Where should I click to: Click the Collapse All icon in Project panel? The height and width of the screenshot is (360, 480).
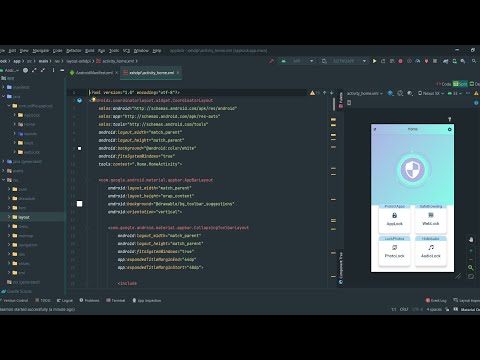[x=43, y=70]
